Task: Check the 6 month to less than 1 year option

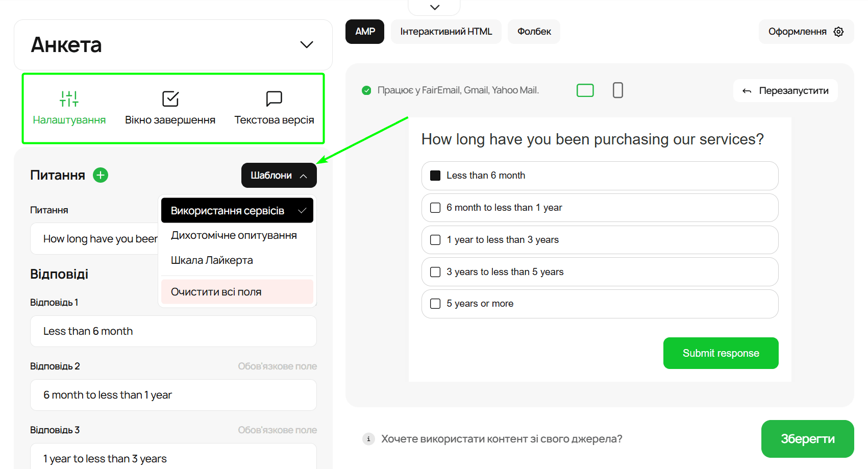Action: (x=435, y=208)
